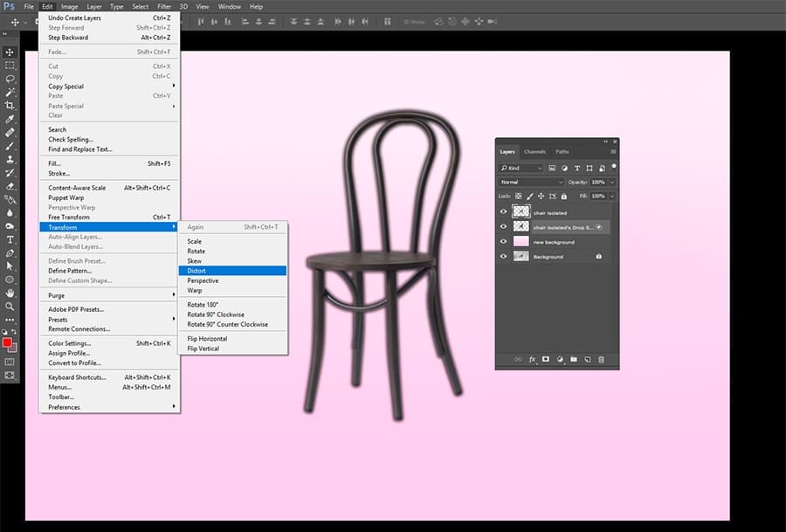Click the red foreground color swatch
The width and height of the screenshot is (786, 532).
[7, 342]
